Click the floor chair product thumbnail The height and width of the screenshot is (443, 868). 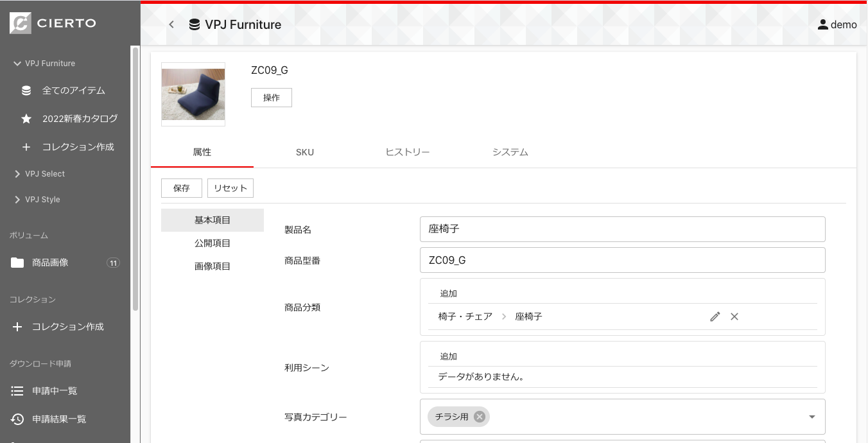pyautogui.click(x=193, y=94)
